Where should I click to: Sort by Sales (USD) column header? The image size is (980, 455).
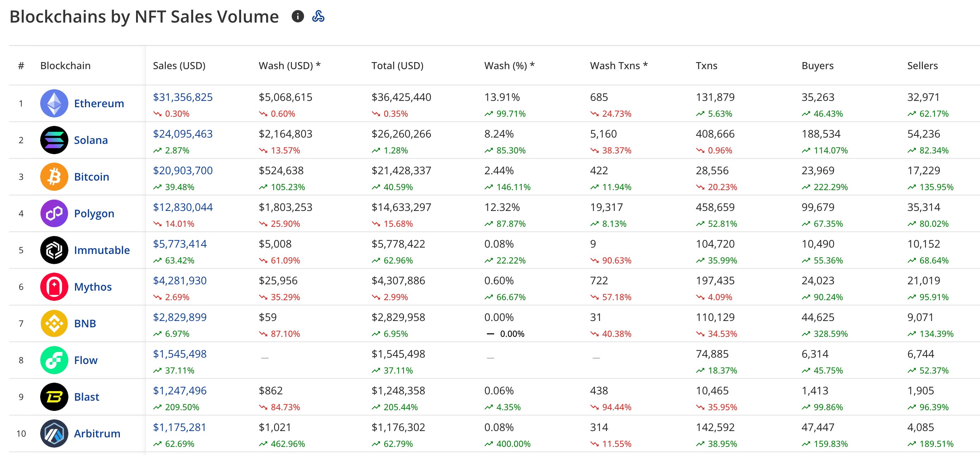179,66
